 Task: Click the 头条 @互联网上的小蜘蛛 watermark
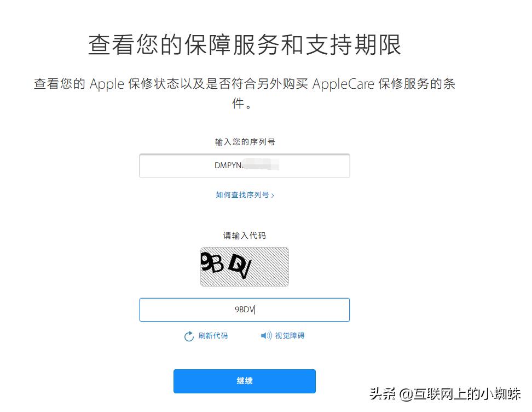pyautogui.click(x=445, y=394)
